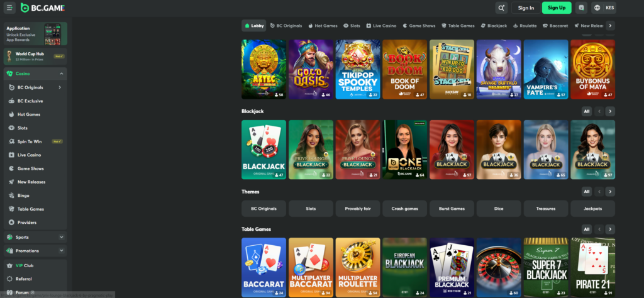This screenshot has width=644, height=298.
Task: Show next Blackjack games with right arrow
Action: click(x=610, y=111)
